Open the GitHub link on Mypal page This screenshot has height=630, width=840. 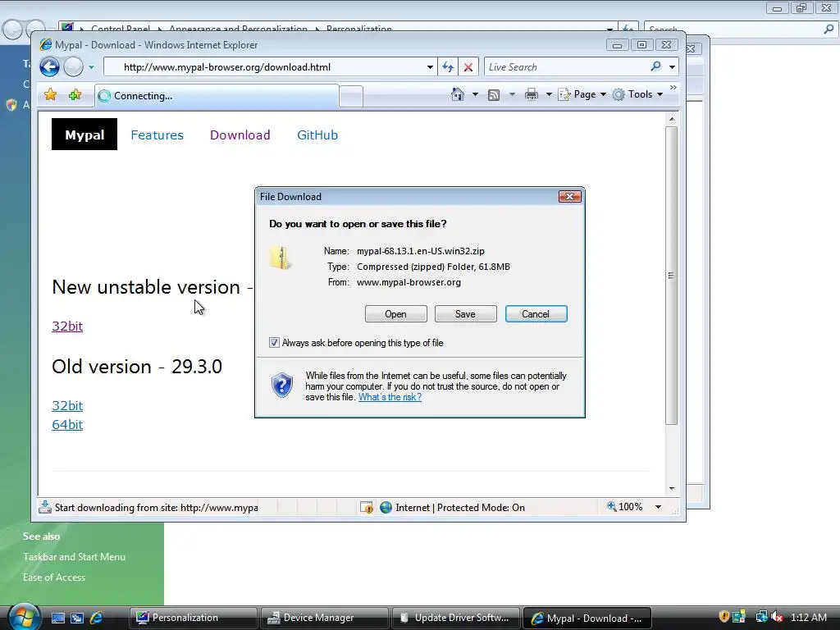click(317, 135)
